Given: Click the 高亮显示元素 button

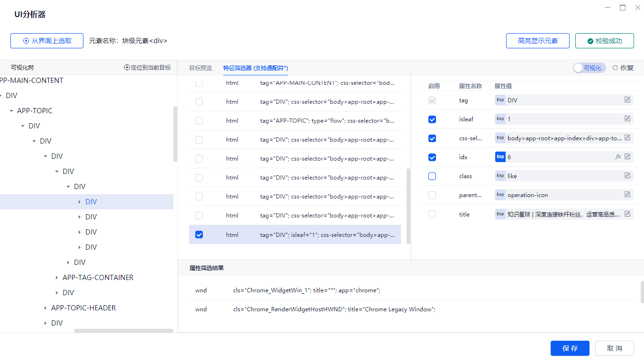Looking at the screenshot, I should tap(538, 41).
